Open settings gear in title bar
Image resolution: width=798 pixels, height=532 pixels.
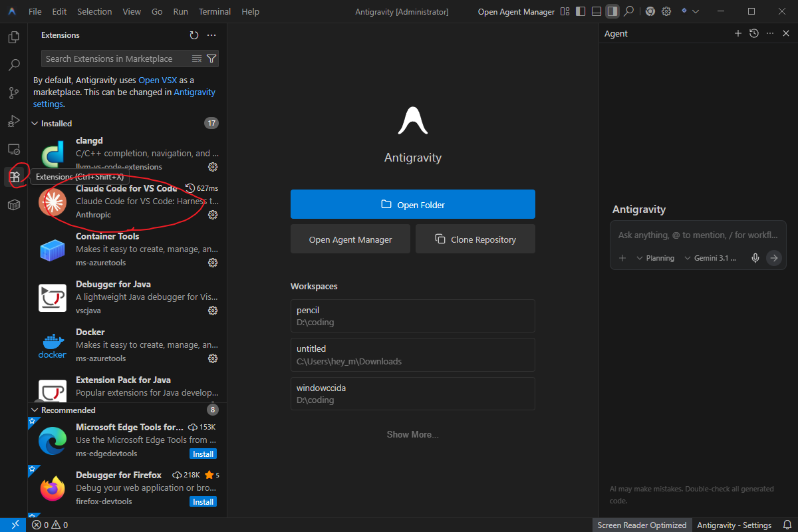coord(666,11)
